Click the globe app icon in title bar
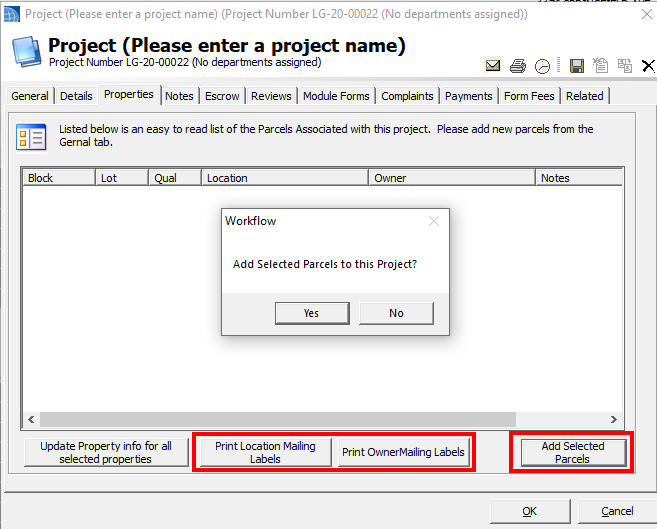Image resolution: width=657 pixels, height=529 pixels. [11, 15]
